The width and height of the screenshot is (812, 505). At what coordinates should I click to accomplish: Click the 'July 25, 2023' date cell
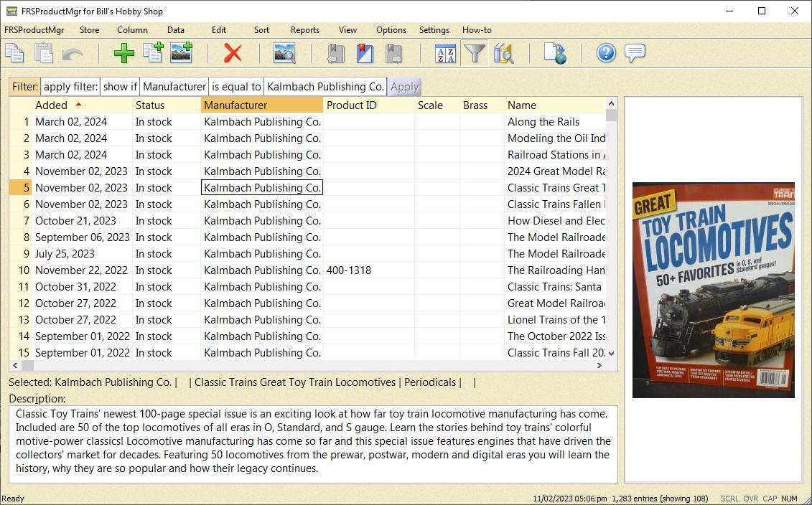pyautogui.click(x=82, y=253)
